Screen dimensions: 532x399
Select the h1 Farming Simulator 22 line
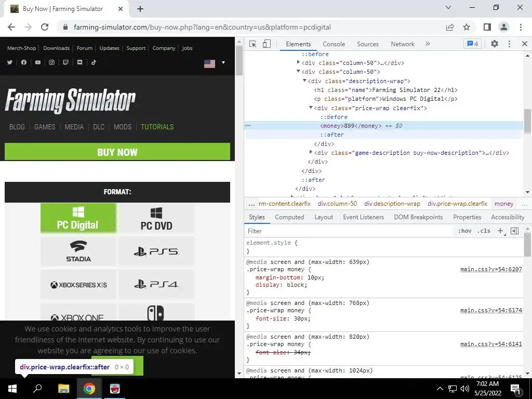385,90
